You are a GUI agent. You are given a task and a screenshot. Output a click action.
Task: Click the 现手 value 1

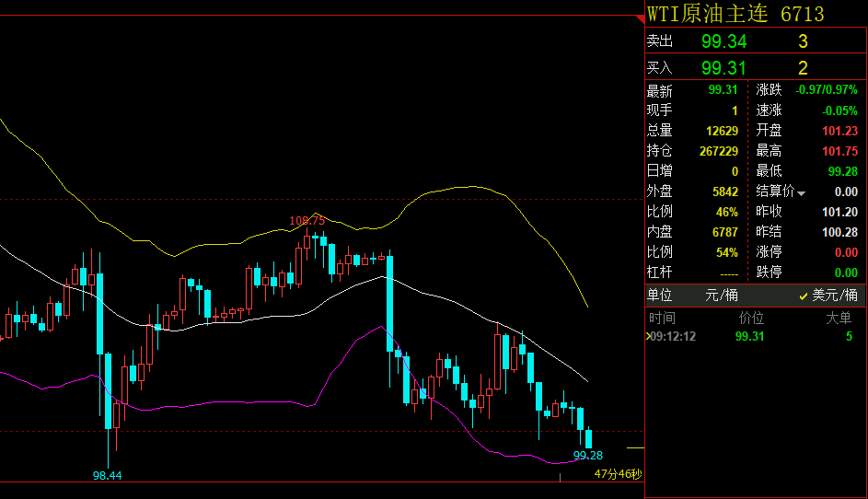[x=735, y=110]
